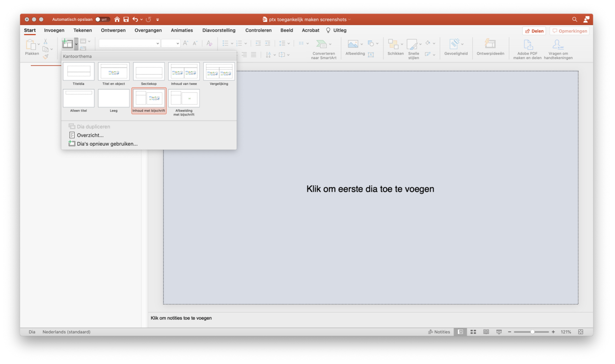
Task: Toggle Automatisch opslaan on
Action: click(102, 19)
